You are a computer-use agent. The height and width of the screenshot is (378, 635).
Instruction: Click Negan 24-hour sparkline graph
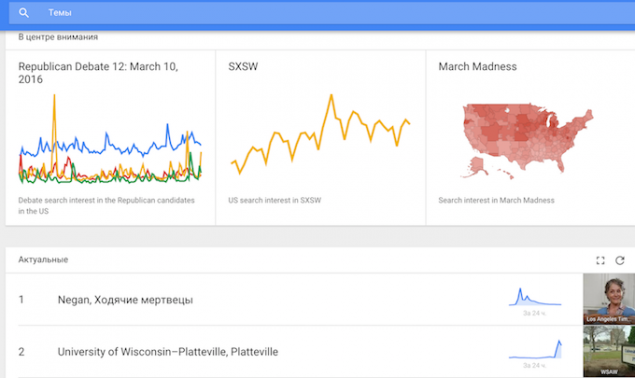[x=535, y=297]
